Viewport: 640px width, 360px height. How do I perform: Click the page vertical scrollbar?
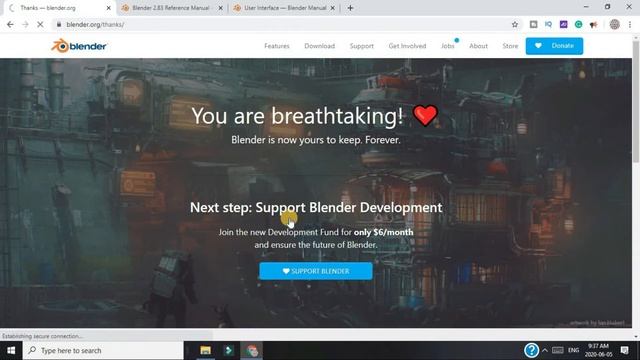coord(636,102)
